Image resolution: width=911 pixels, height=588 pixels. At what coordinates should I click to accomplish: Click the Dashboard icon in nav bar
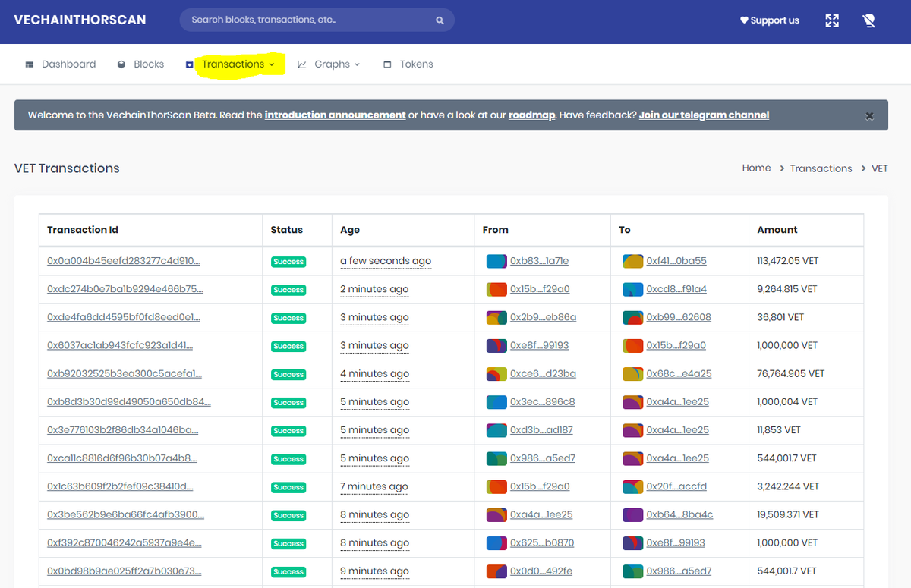pyautogui.click(x=30, y=64)
